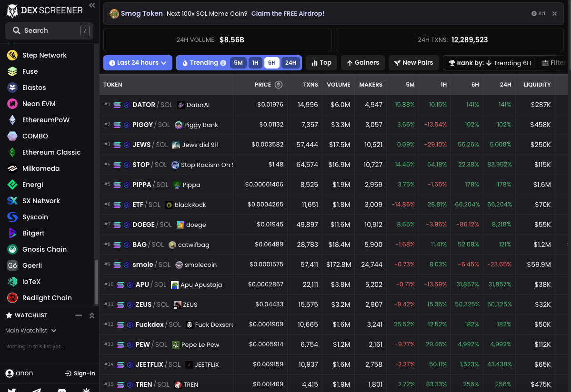Switch to the New Pairs tab
Screen dimensions: 571x392
[x=414, y=63]
